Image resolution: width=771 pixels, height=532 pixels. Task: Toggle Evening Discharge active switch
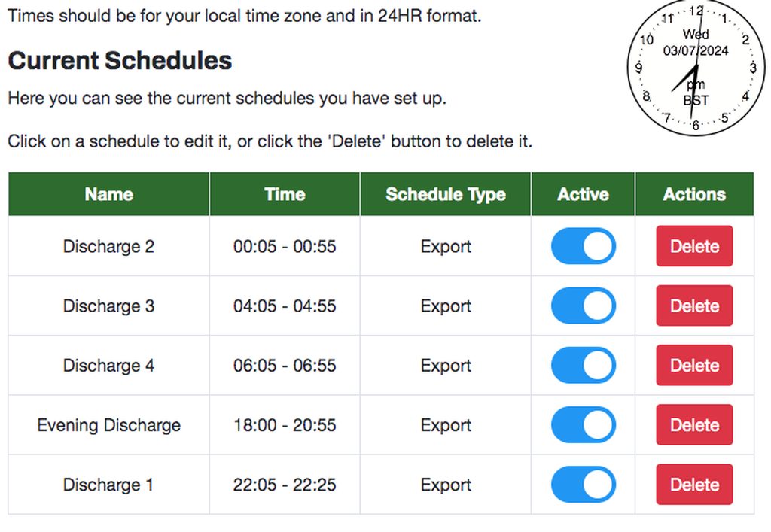coord(583,425)
